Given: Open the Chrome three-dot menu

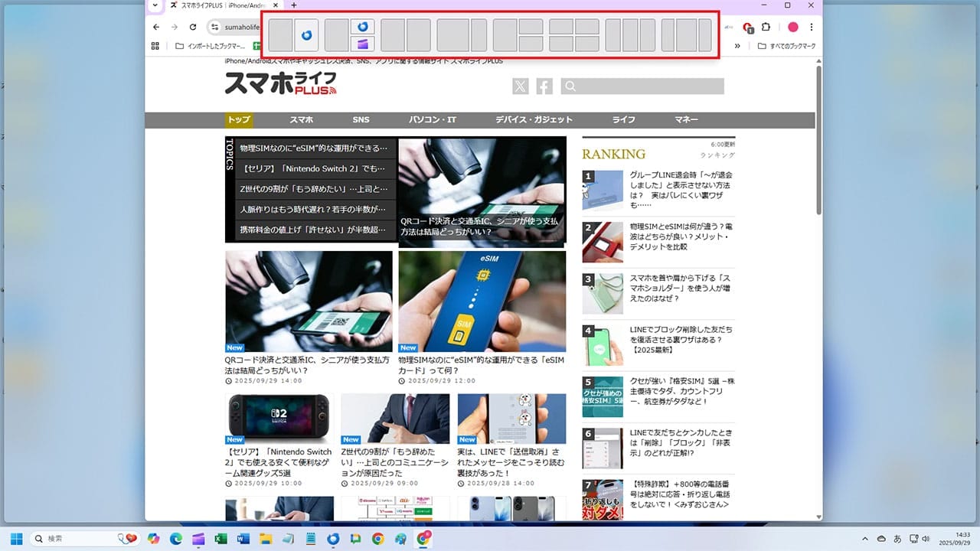Looking at the screenshot, I should 812,28.
